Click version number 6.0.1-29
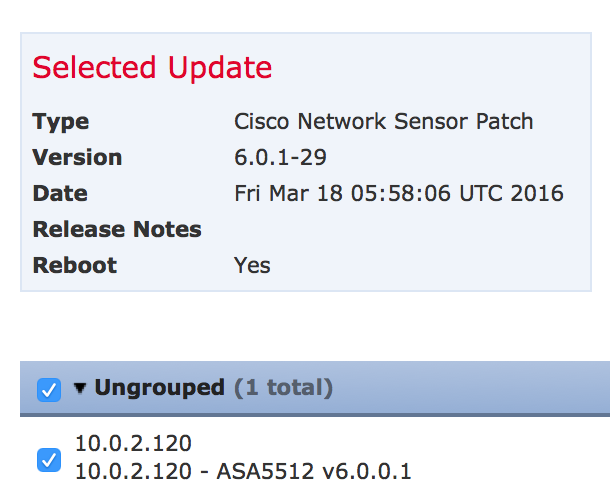The width and height of the screenshot is (610, 504). pyautogui.click(x=280, y=158)
